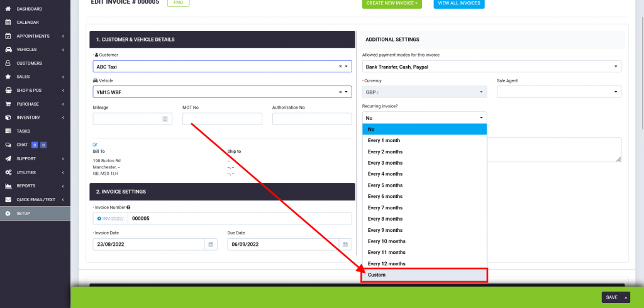Click the Save button
The image size is (644, 308).
pos(611,297)
